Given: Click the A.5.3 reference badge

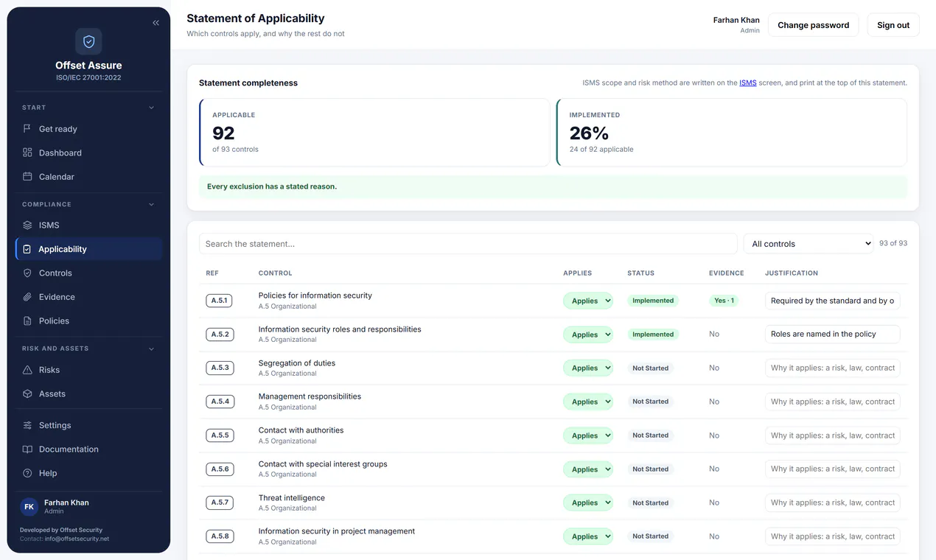Looking at the screenshot, I should [x=220, y=368].
